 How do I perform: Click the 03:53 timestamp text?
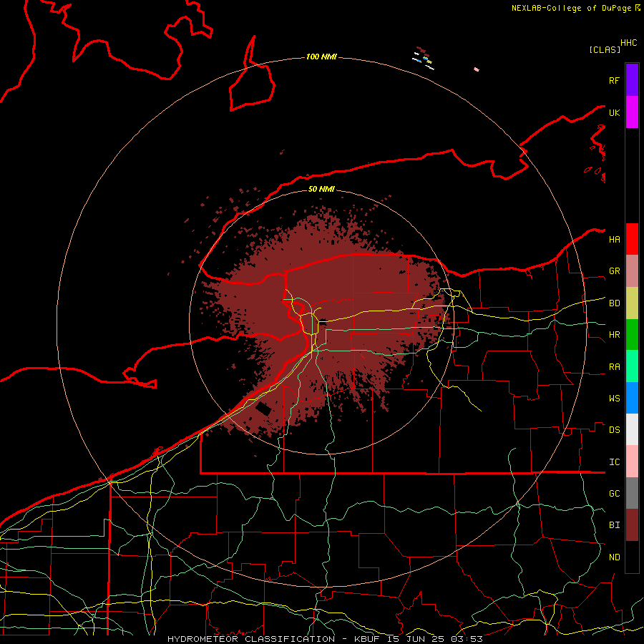pyautogui.click(x=467, y=639)
